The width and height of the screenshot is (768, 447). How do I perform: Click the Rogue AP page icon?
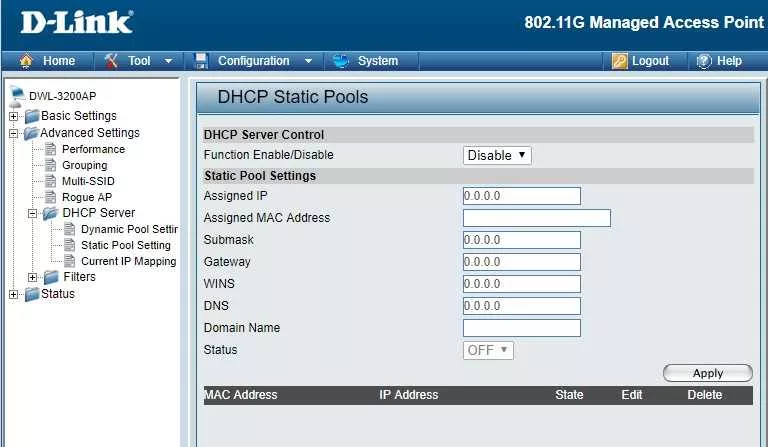50,197
